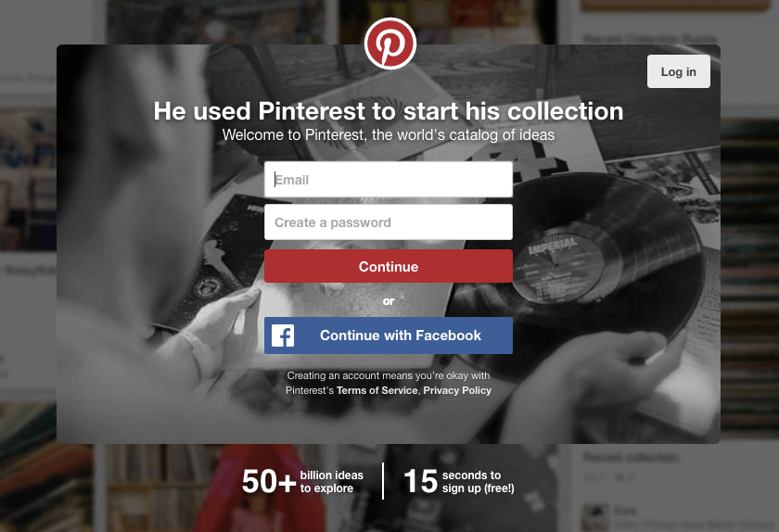Click the blurred avatar thumbnail in bottom-right corner
Viewport: 779px width, 532px height.
click(x=594, y=517)
